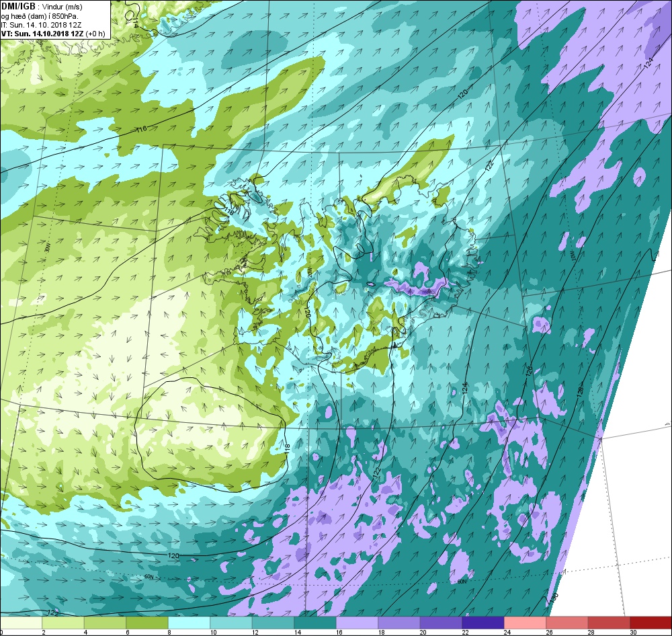Click the '114' contour label near Greenland coast
This screenshot has height=636, width=672.
(x=135, y=23)
